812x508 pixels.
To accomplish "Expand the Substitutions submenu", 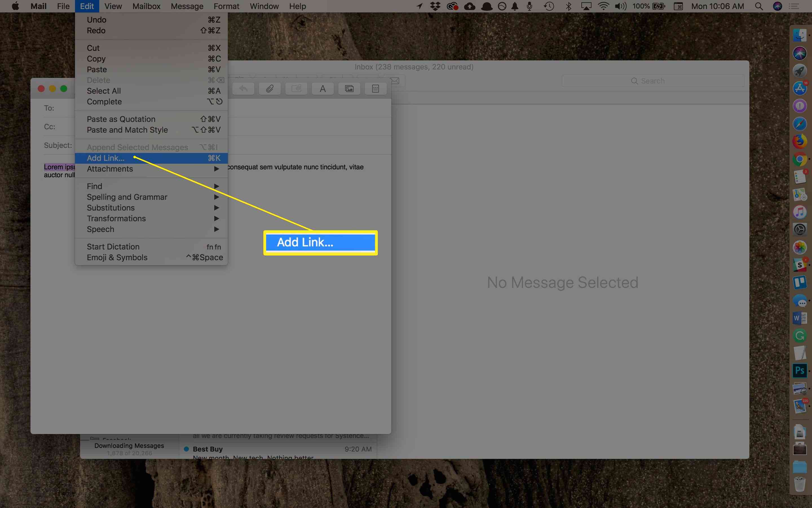I will [151, 208].
